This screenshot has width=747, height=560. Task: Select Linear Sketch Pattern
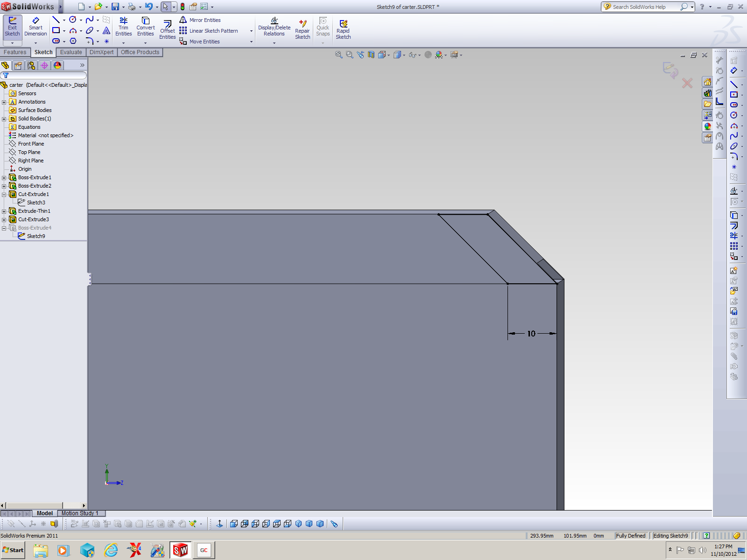(x=209, y=31)
